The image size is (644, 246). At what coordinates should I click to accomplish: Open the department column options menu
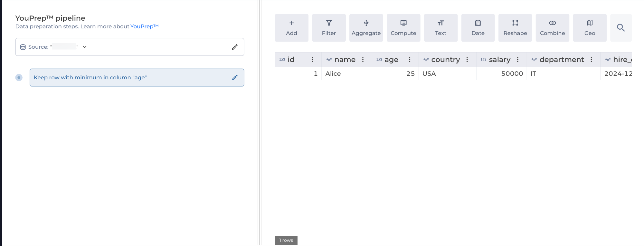(591, 60)
